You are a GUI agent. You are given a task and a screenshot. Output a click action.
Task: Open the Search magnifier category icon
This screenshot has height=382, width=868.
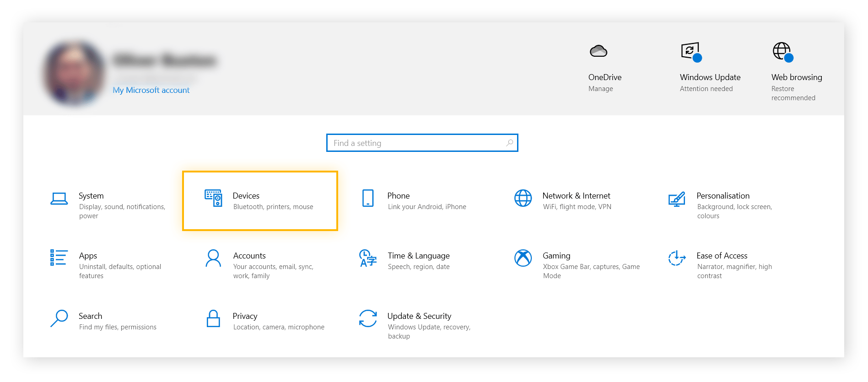[59, 318]
